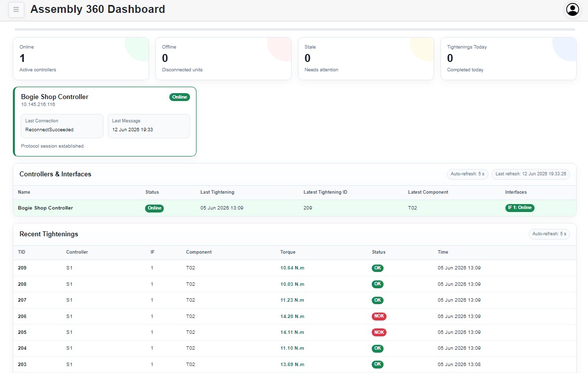The width and height of the screenshot is (588, 373).
Task: Select the Online active controllers card
Action: pyautogui.click(x=81, y=58)
